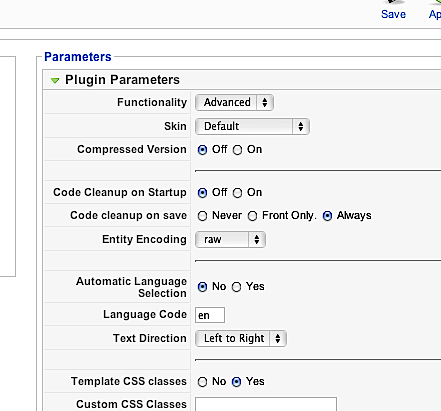Open the Text Direction dropdown

pyautogui.click(x=241, y=339)
